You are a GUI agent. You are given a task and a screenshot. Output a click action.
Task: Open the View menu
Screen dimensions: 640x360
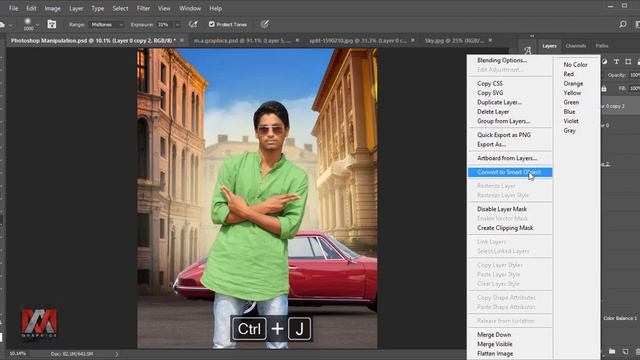(164, 8)
